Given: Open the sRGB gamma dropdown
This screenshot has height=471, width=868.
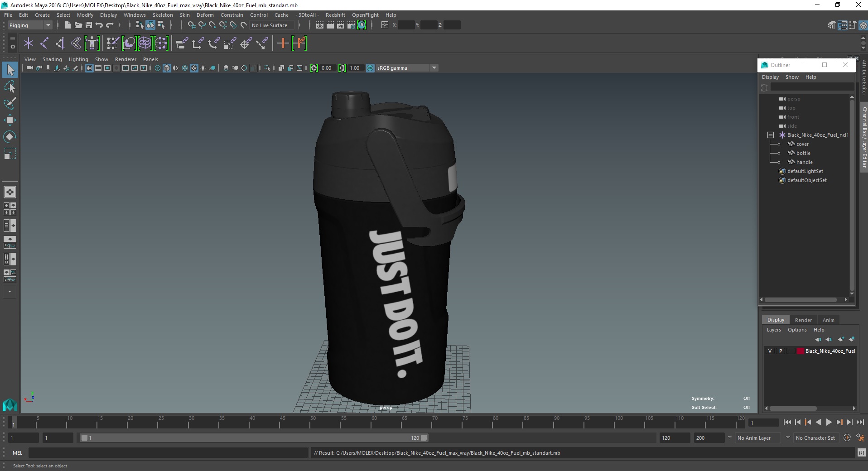Looking at the screenshot, I should 407,68.
